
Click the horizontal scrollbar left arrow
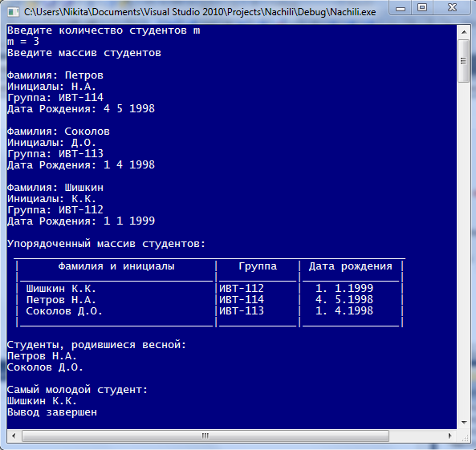(14, 436)
